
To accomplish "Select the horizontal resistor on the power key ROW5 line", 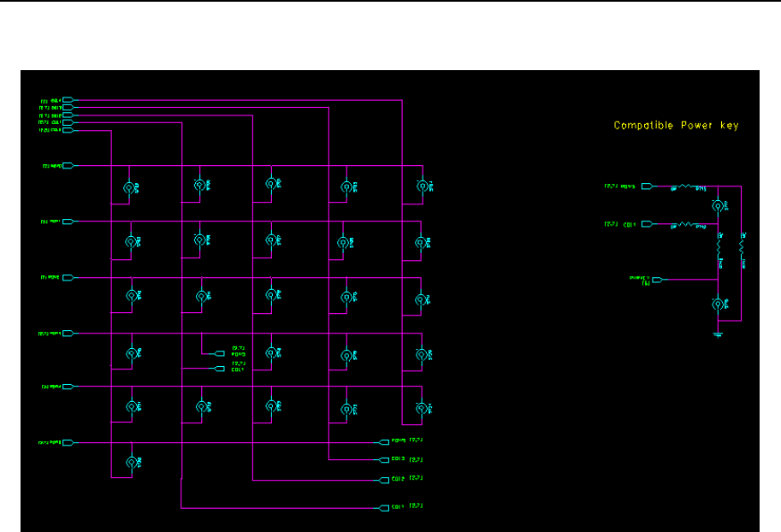I will [686, 186].
